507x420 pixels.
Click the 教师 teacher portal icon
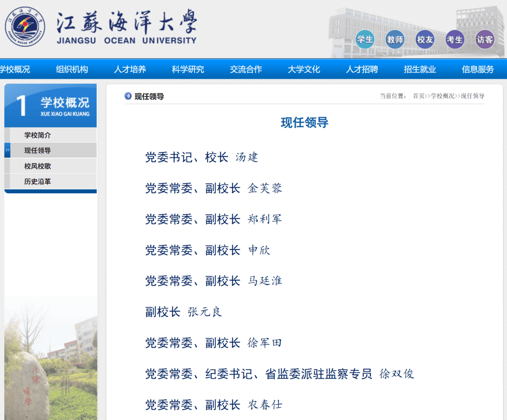395,39
